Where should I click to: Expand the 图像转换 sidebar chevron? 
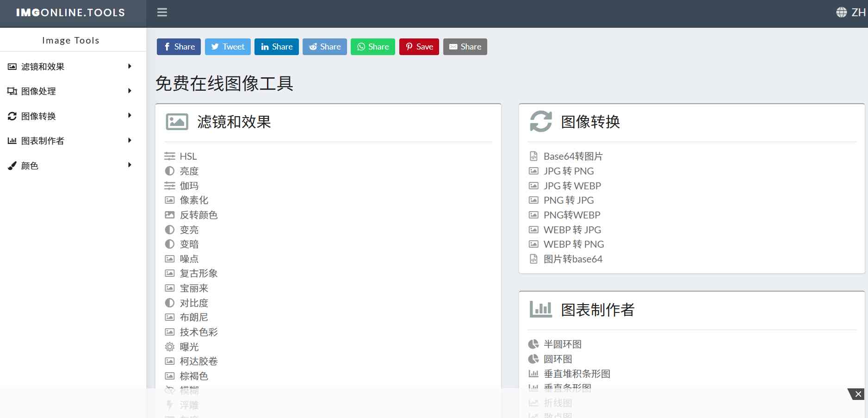130,116
